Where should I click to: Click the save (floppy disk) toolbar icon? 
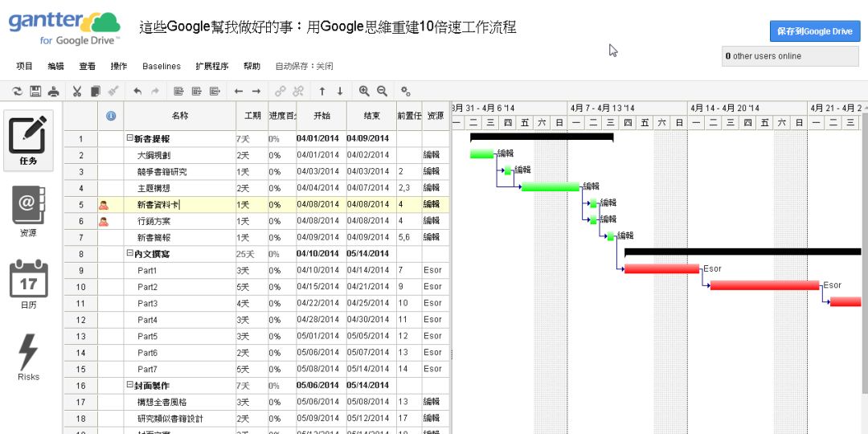point(35,92)
